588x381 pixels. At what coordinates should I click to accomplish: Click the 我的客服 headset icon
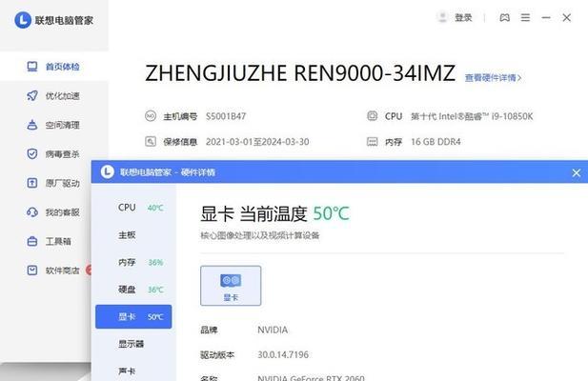coord(32,212)
